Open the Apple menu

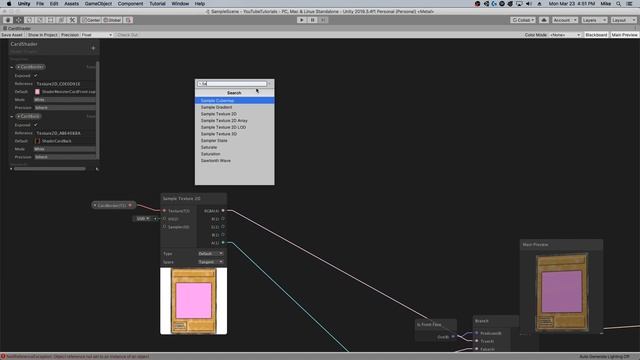[9, 4]
